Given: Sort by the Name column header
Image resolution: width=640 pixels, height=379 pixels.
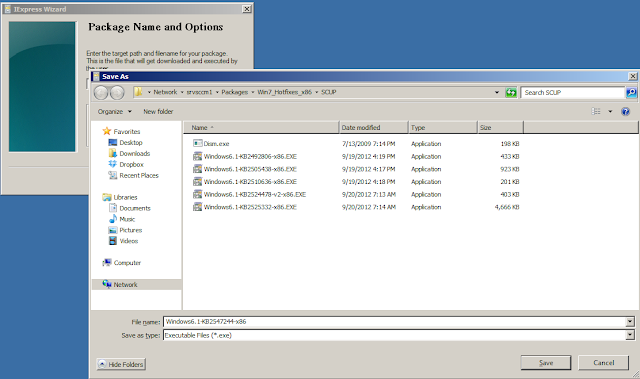Looking at the screenshot, I should [261, 128].
